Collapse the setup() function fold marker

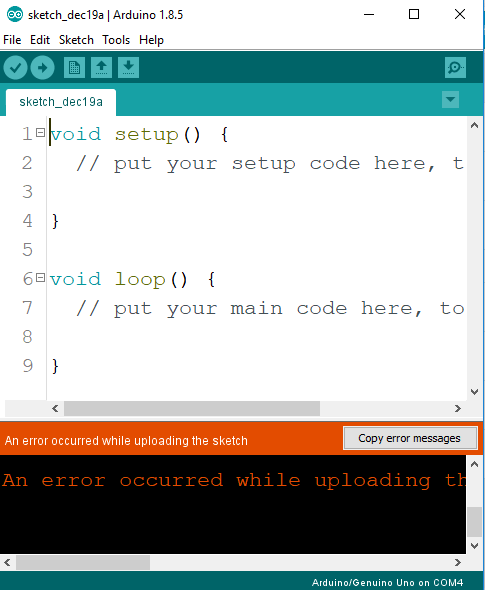(40, 132)
